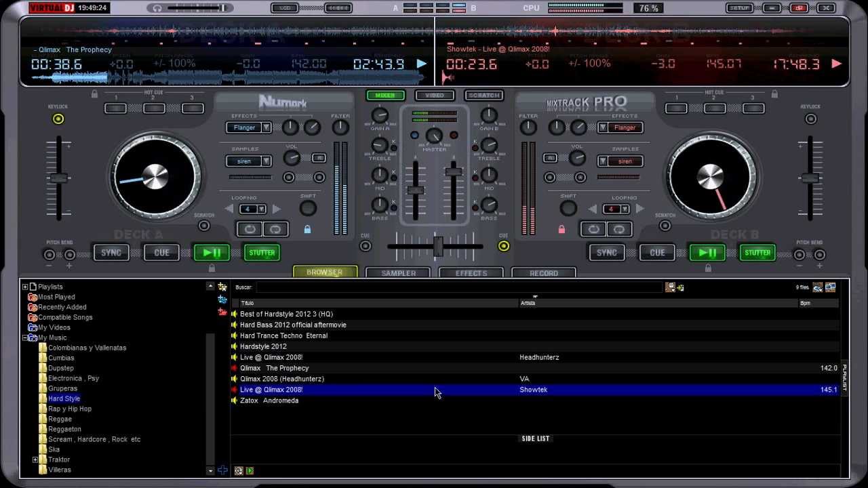The image size is (868, 488).
Task: Switch to VIDEO panel
Action: [x=435, y=96]
